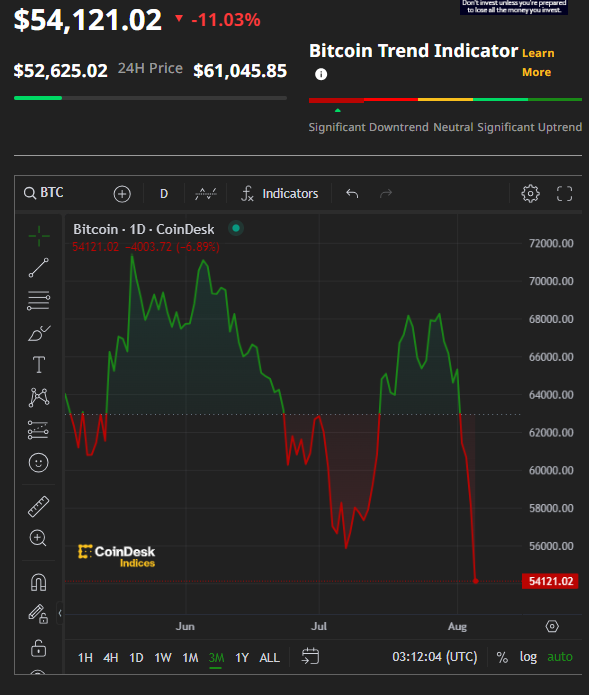The height and width of the screenshot is (695, 589).
Task: Redo the chart action
Action: click(386, 194)
